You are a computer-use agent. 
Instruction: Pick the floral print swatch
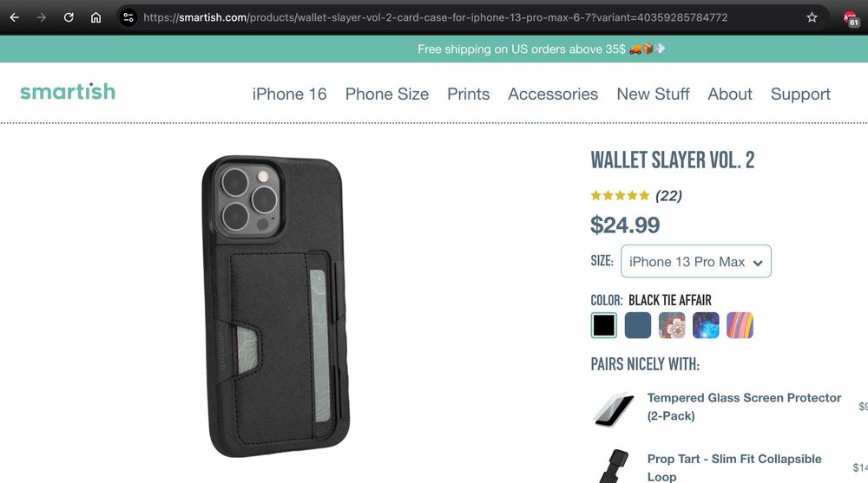[672, 325]
